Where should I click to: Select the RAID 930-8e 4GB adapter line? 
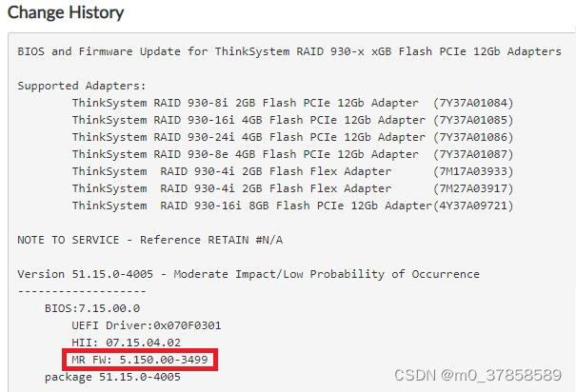point(245,154)
